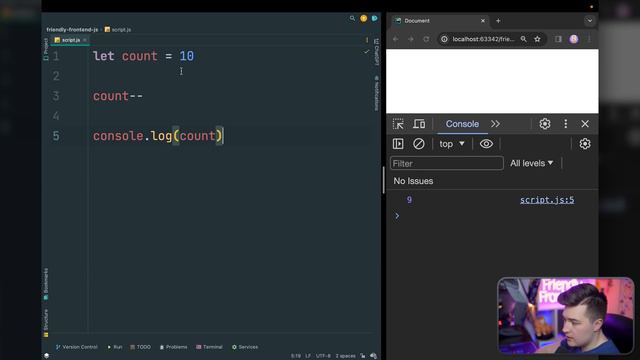The height and width of the screenshot is (360, 640).
Task: Click the LF line separator status entry
Action: [x=308, y=356]
